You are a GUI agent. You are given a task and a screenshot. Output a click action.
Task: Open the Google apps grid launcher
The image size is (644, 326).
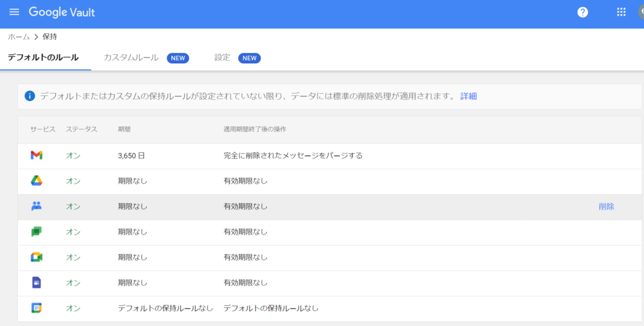click(621, 12)
